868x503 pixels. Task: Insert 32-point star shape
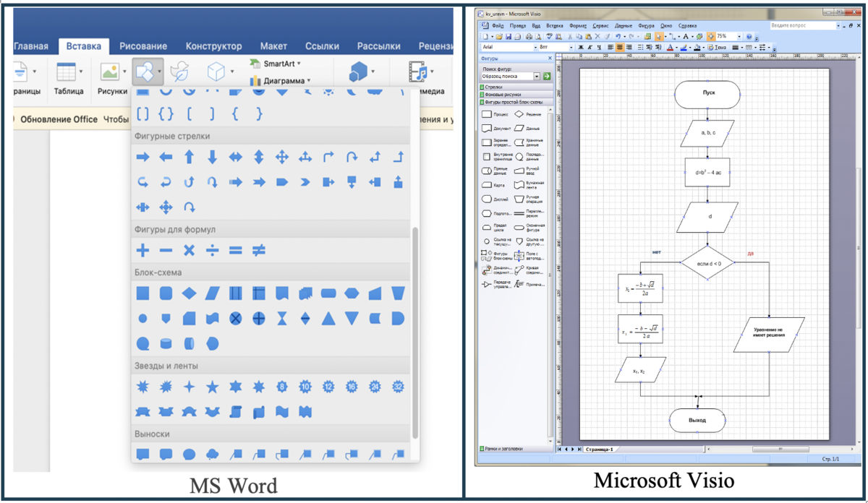pos(398,387)
